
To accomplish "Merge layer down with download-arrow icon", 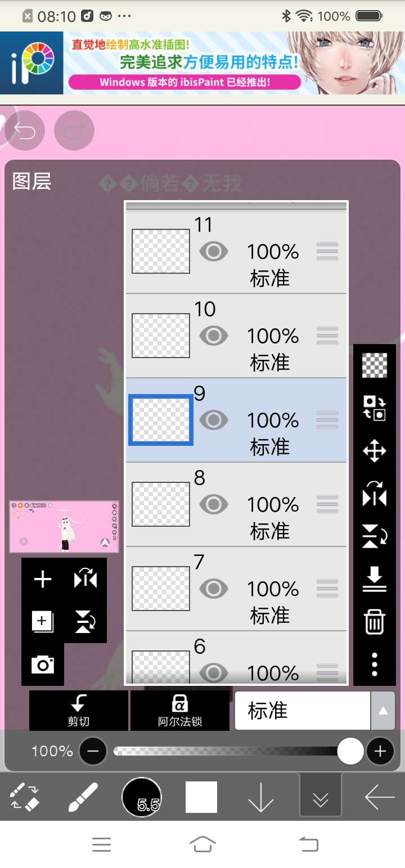I will click(x=374, y=579).
